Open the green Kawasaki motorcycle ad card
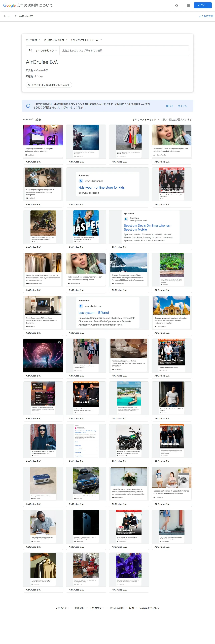This screenshot has width=215, height=644. coord(129,444)
